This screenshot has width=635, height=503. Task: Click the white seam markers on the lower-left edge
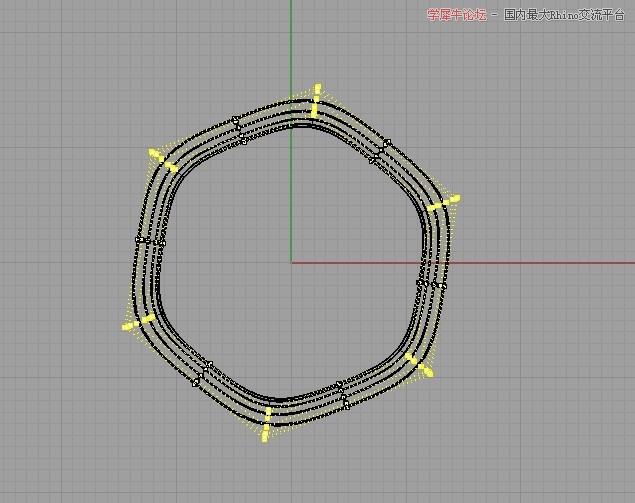(x=202, y=374)
